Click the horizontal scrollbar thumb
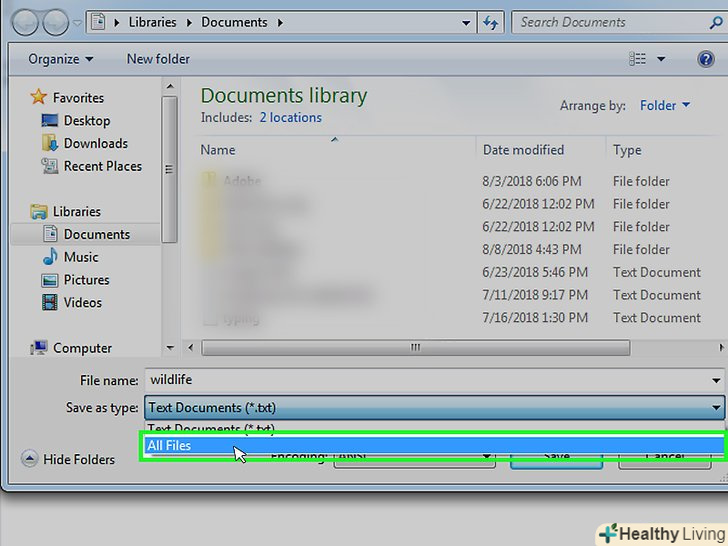Image resolution: width=728 pixels, height=546 pixels. point(416,347)
